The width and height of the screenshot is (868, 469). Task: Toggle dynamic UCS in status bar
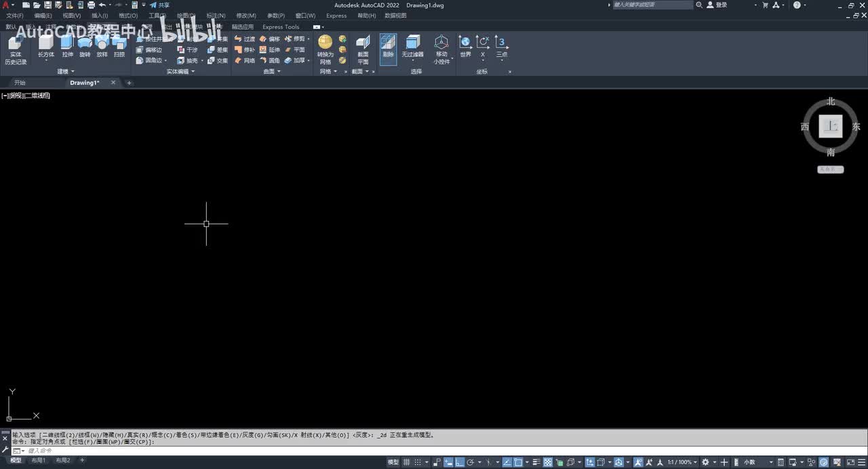589,462
